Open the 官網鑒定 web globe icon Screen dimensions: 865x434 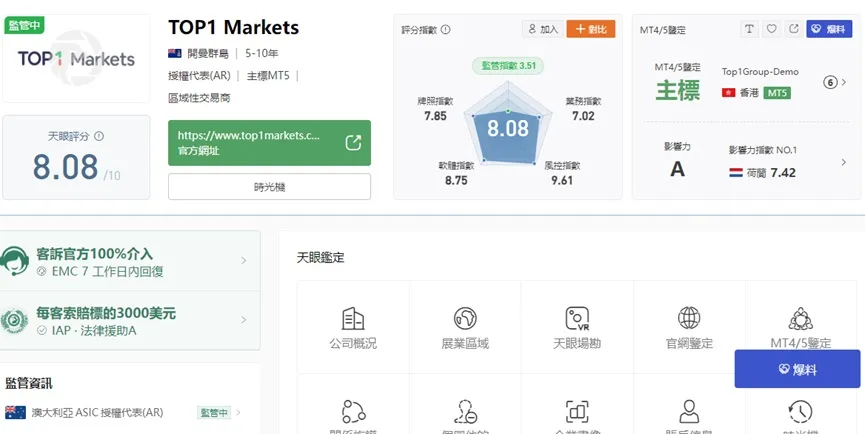point(689,318)
